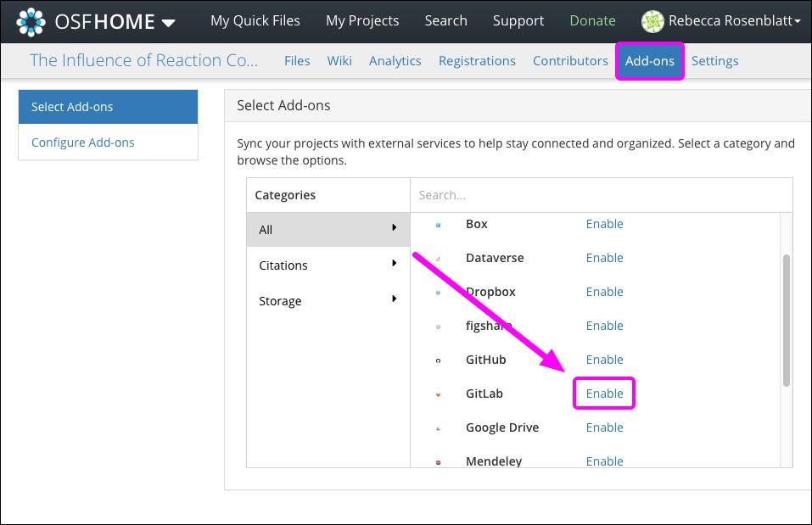Screen dimensions: 812x525
Task: Open the Wiki tab
Action: pos(339,60)
